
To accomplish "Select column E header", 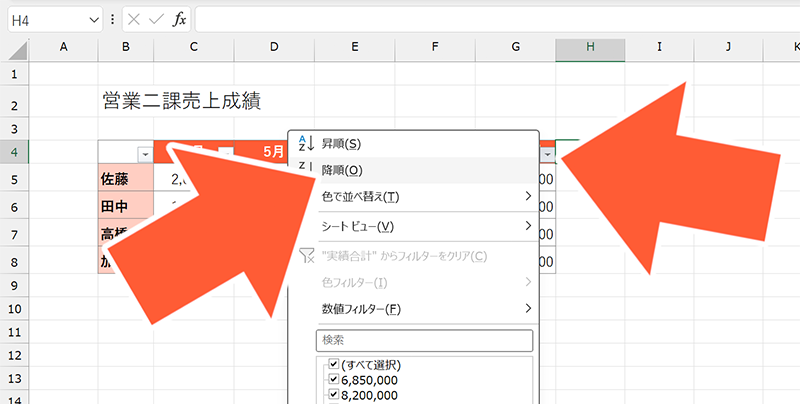I will click(355, 47).
